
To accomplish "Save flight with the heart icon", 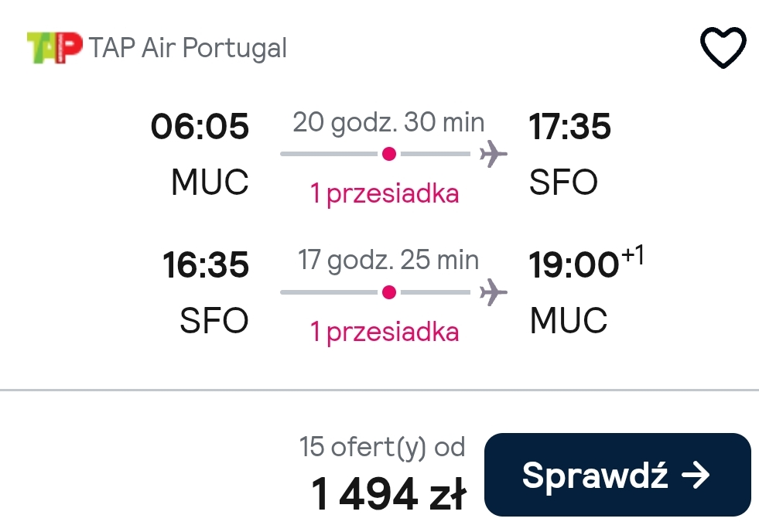I will point(723,47).
